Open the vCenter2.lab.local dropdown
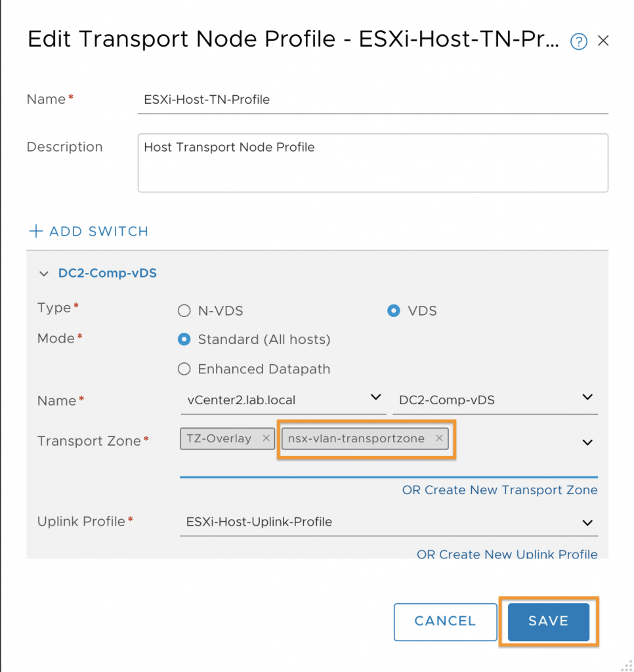The height and width of the screenshot is (672, 634). 284,400
